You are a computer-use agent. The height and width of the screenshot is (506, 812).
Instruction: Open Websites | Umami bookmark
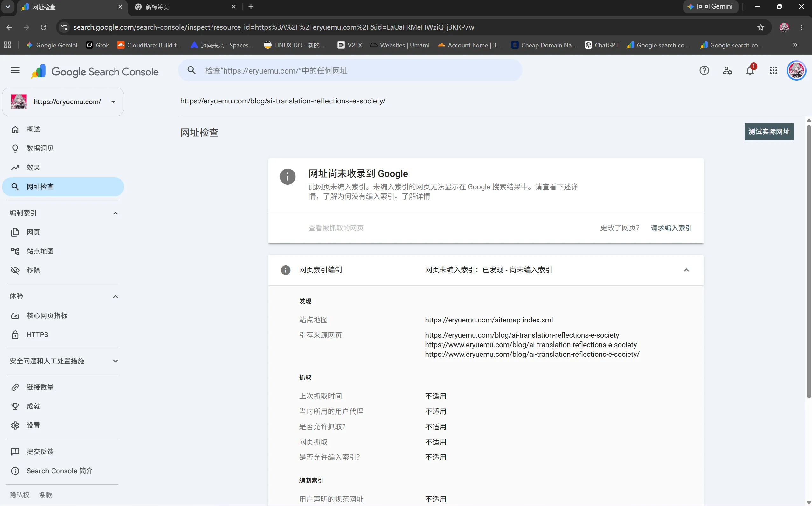[x=400, y=45]
